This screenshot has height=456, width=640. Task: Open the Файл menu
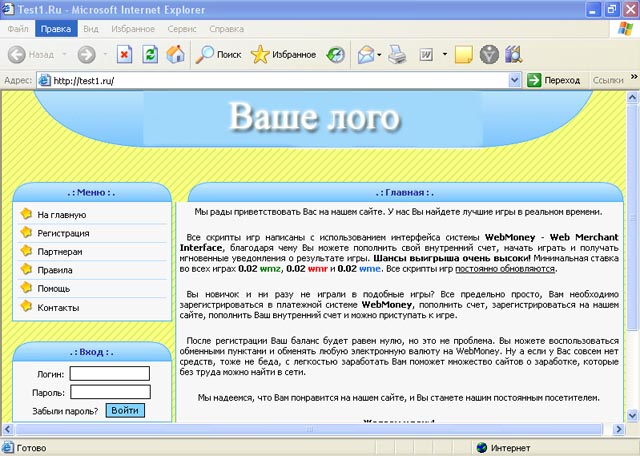pos(18,29)
